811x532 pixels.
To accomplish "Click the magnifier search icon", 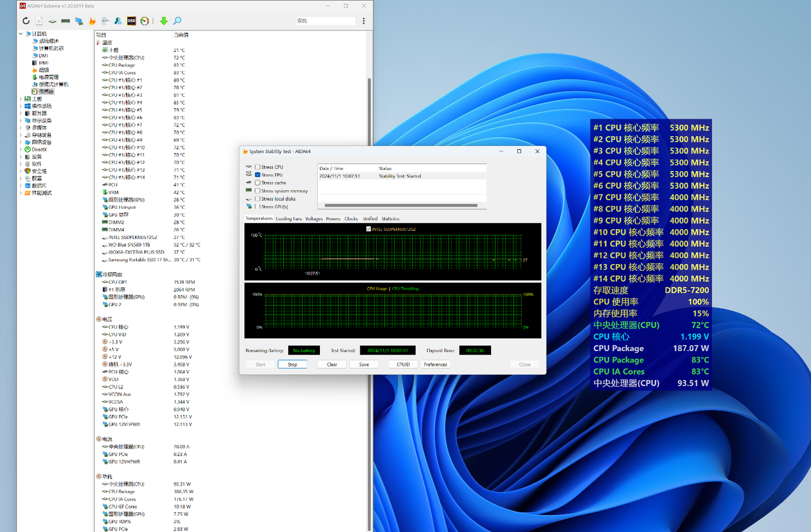I will pos(177,21).
